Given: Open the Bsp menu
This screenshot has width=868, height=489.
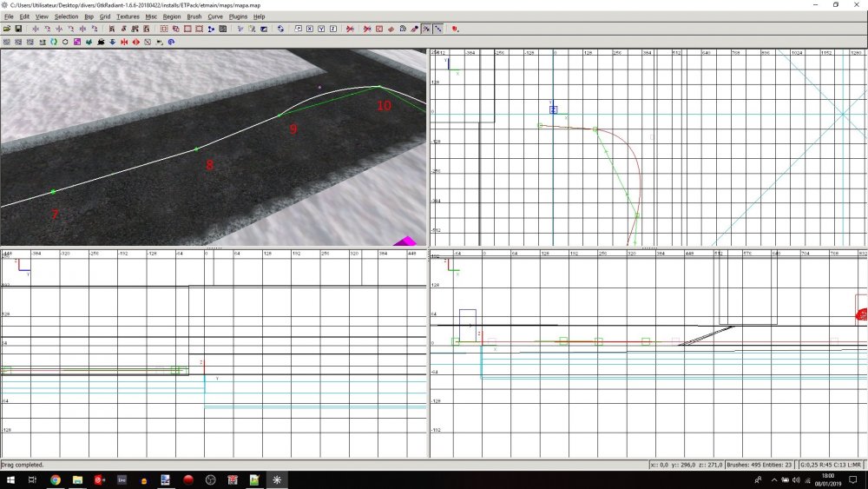Looking at the screenshot, I should (89, 17).
